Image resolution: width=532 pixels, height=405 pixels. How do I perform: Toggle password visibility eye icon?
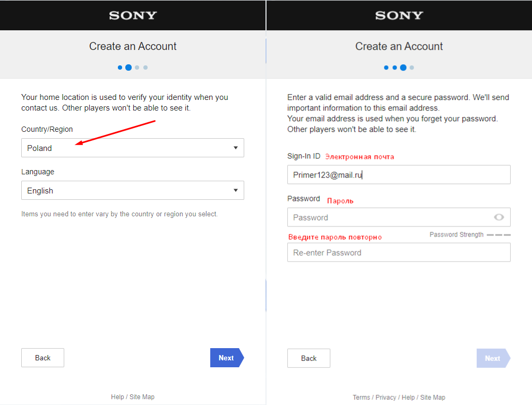click(x=499, y=217)
